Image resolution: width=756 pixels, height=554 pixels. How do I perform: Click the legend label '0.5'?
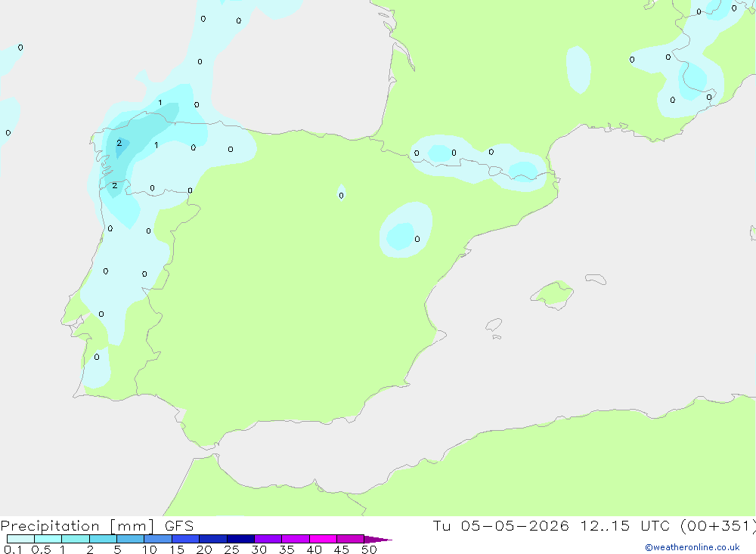41,549
